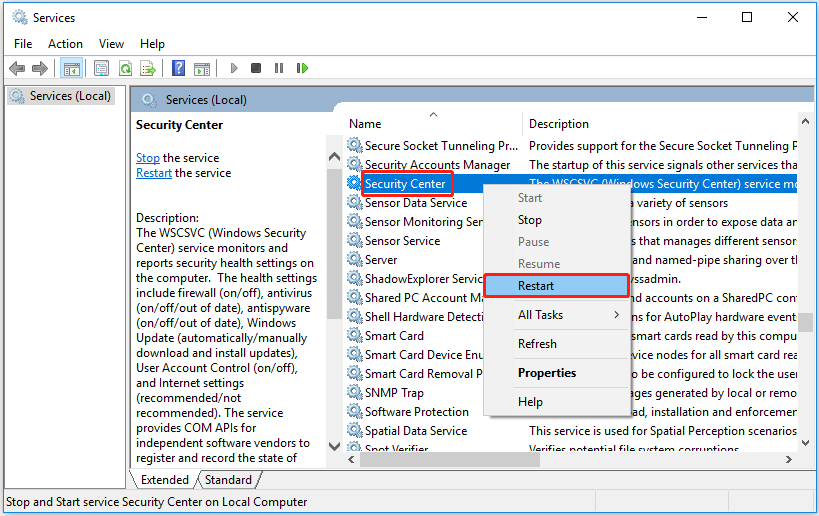Click the Forward arrow toolbar icon
Image resolution: width=819 pixels, height=516 pixels.
(40, 68)
